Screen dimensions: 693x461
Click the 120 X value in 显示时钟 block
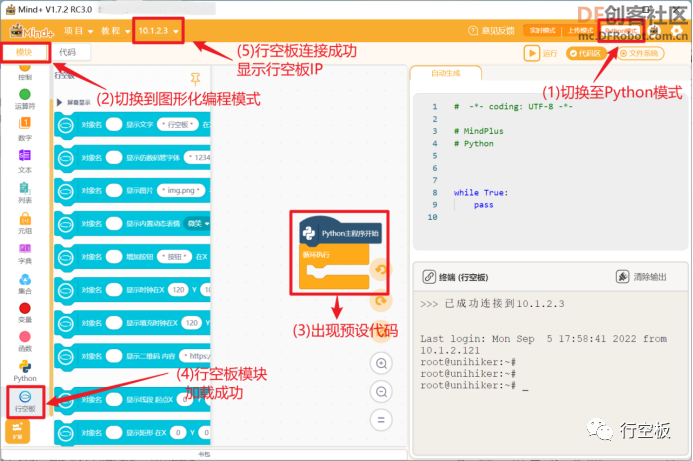tap(178, 290)
